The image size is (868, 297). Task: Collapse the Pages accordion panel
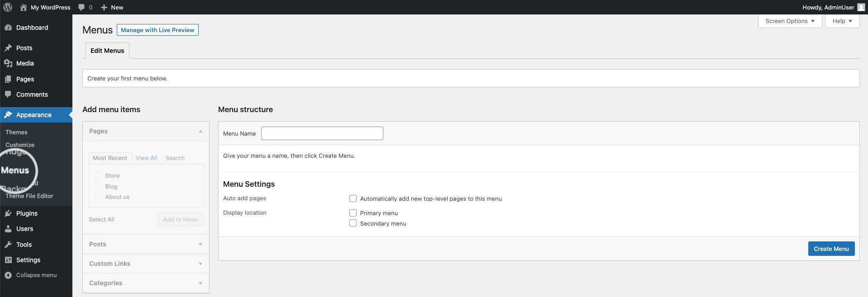click(x=146, y=131)
